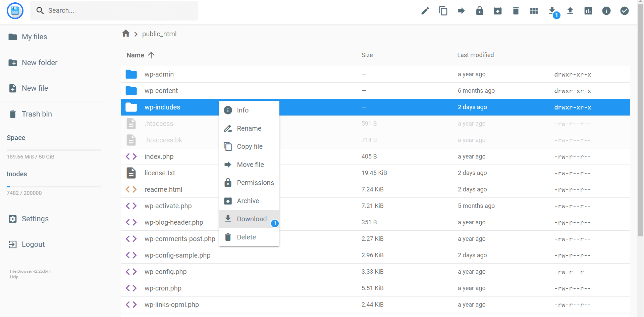Click inside the Search field
644x317 pixels.
point(114,10)
